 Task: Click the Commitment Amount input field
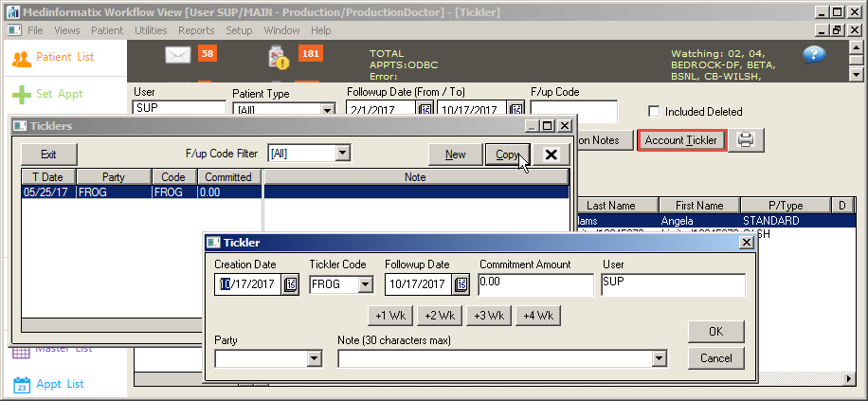coord(534,284)
